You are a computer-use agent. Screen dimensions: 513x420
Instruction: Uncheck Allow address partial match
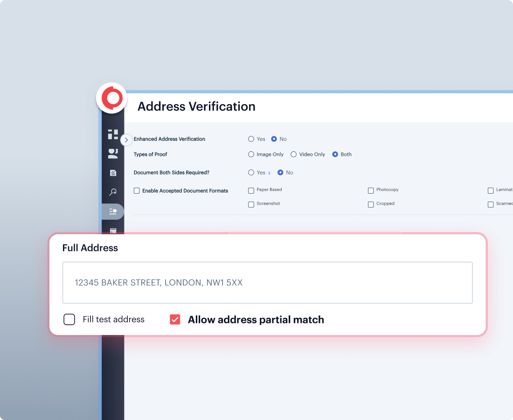click(175, 320)
